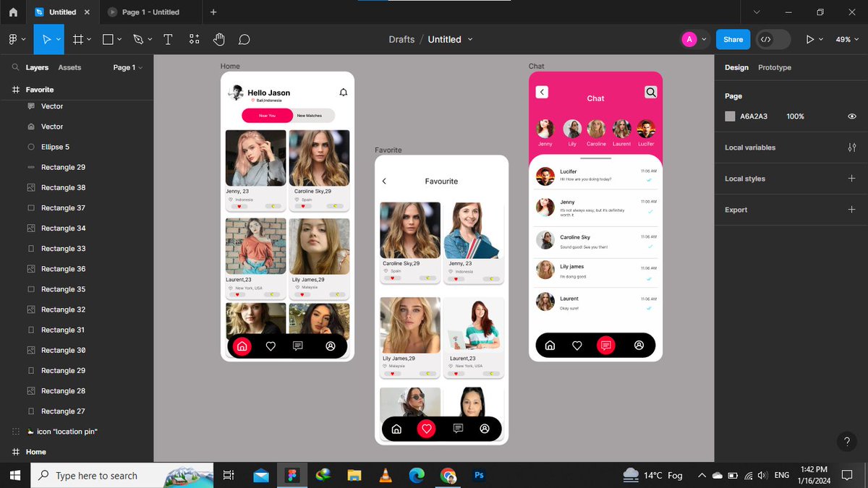Image resolution: width=868 pixels, height=488 pixels.
Task: Switch to the Assets tab
Action: point(69,67)
